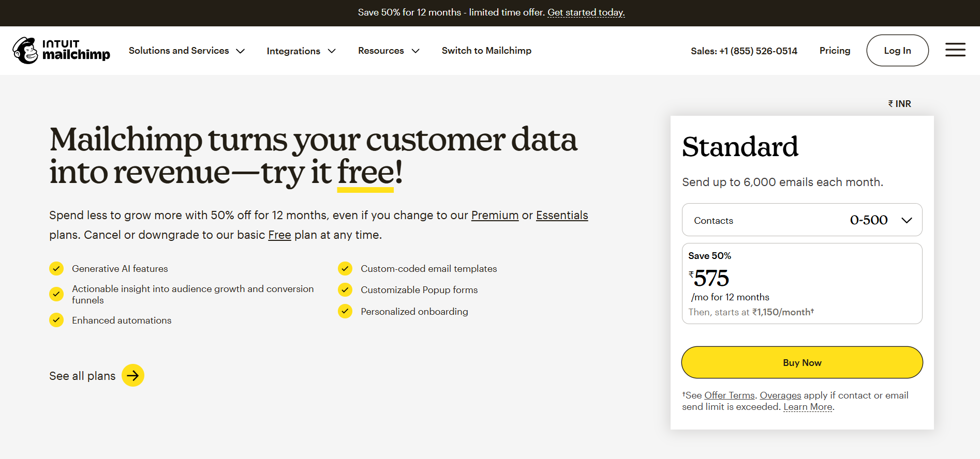Image resolution: width=980 pixels, height=459 pixels.
Task: Expand the Integrations menu
Action: (x=301, y=51)
